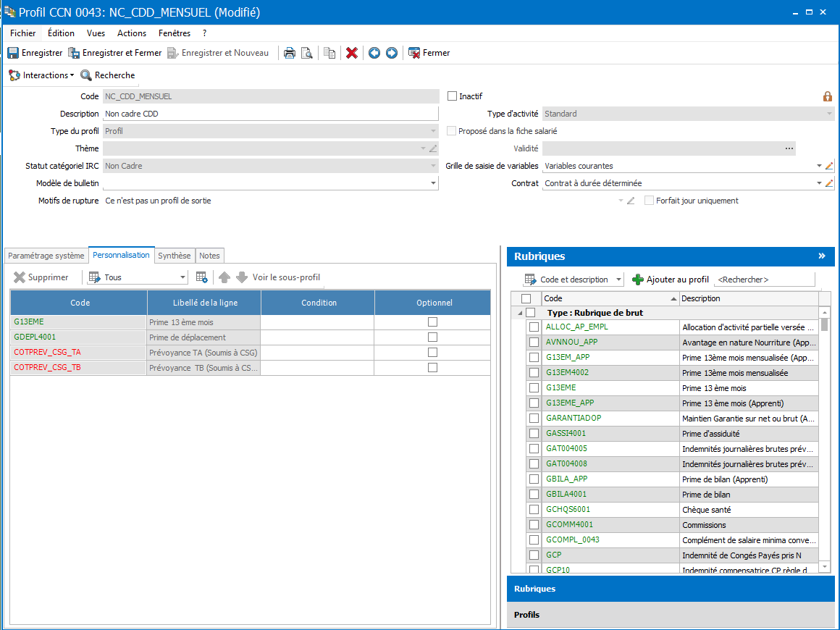Click the copy document icon
Screen dimensions: 840x630
pos(329,53)
